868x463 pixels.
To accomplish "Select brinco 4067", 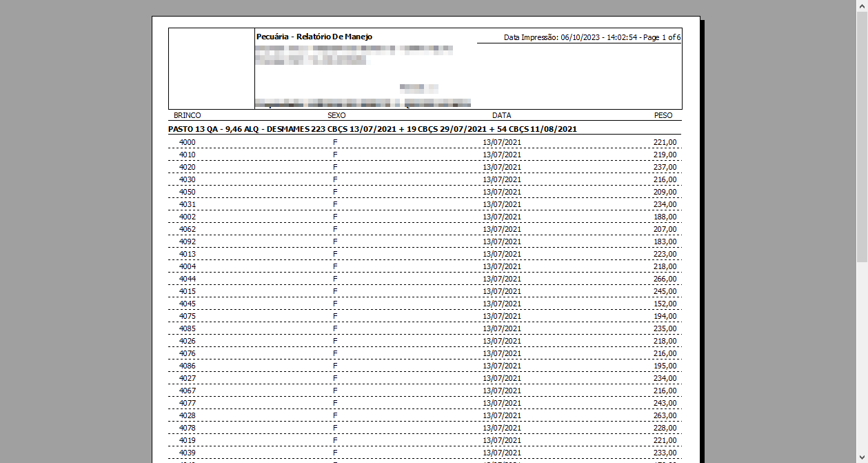I will [x=188, y=391].
